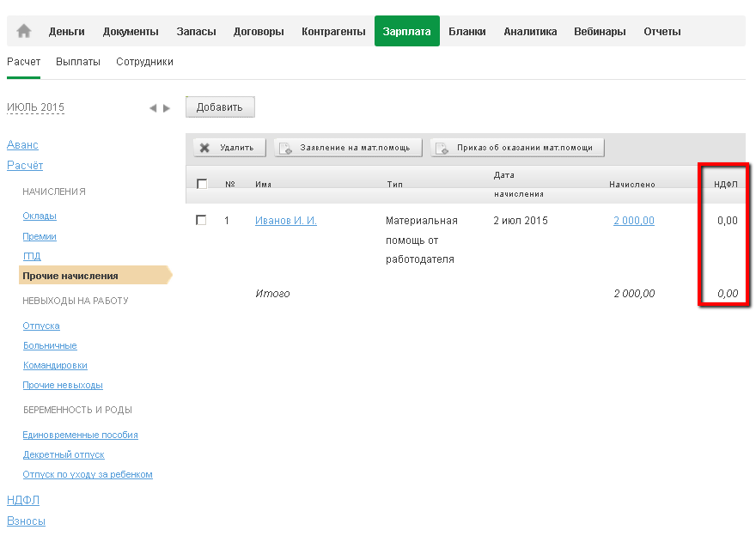Click the delete X icon
Image resolution: width=756 pixels, height=536 pixels.
204,148
